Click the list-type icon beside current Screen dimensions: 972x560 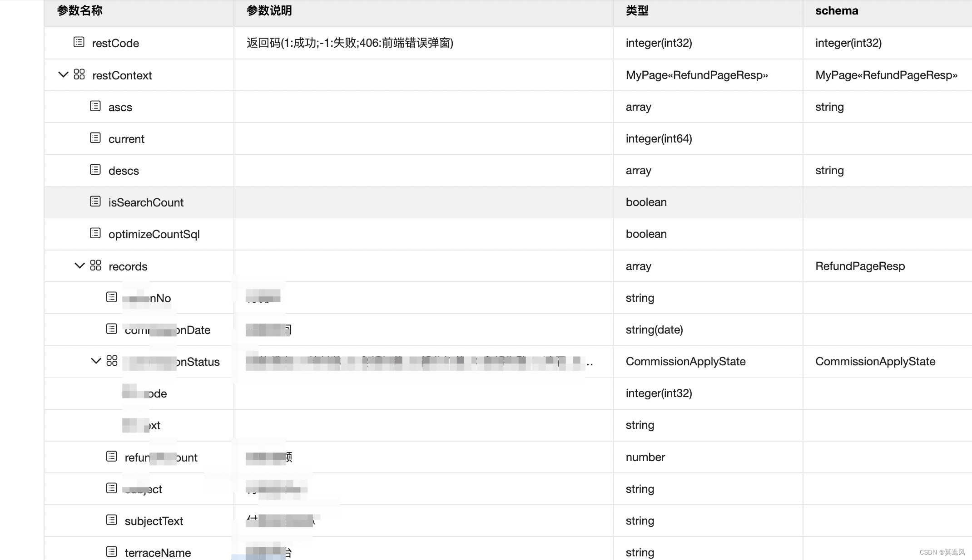click(x=95, y=139)
